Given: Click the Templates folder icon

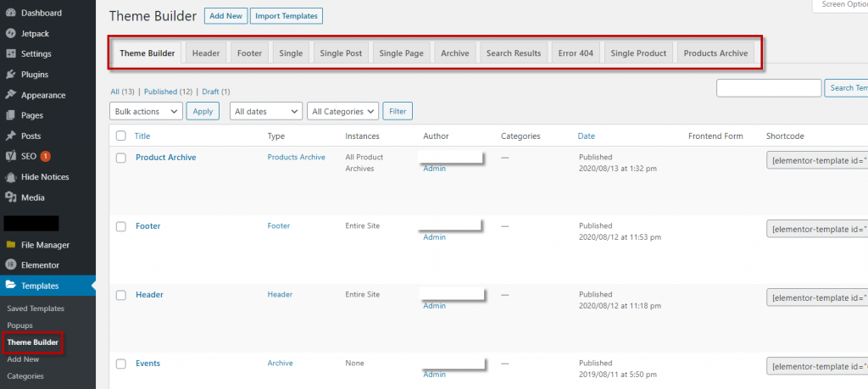Looking at the screenshot, I should pos(10,286).
